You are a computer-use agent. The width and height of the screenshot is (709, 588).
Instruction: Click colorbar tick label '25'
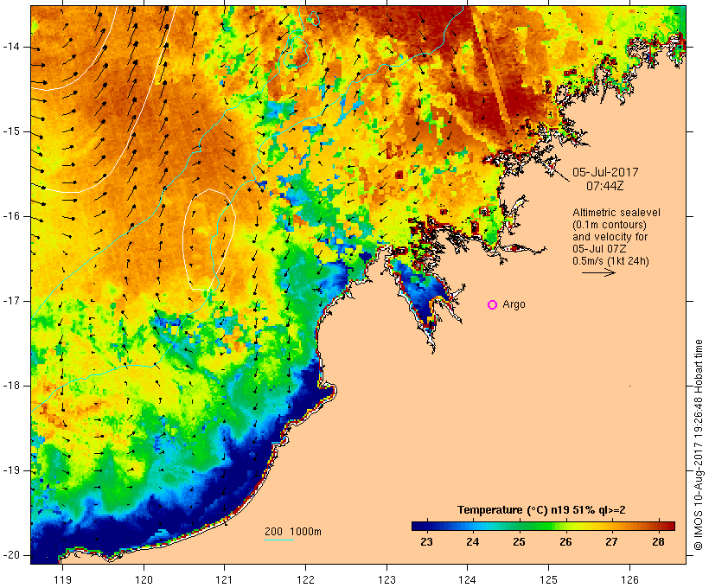tap(519, 542)
